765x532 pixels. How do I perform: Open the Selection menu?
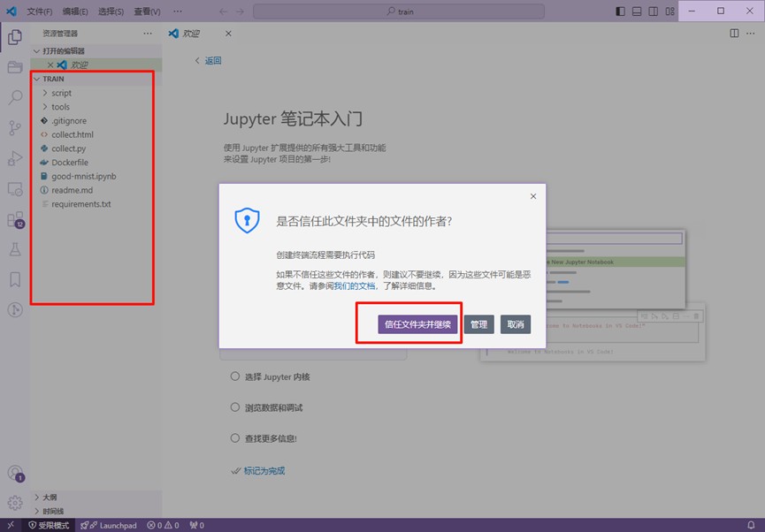click(111, 11)
